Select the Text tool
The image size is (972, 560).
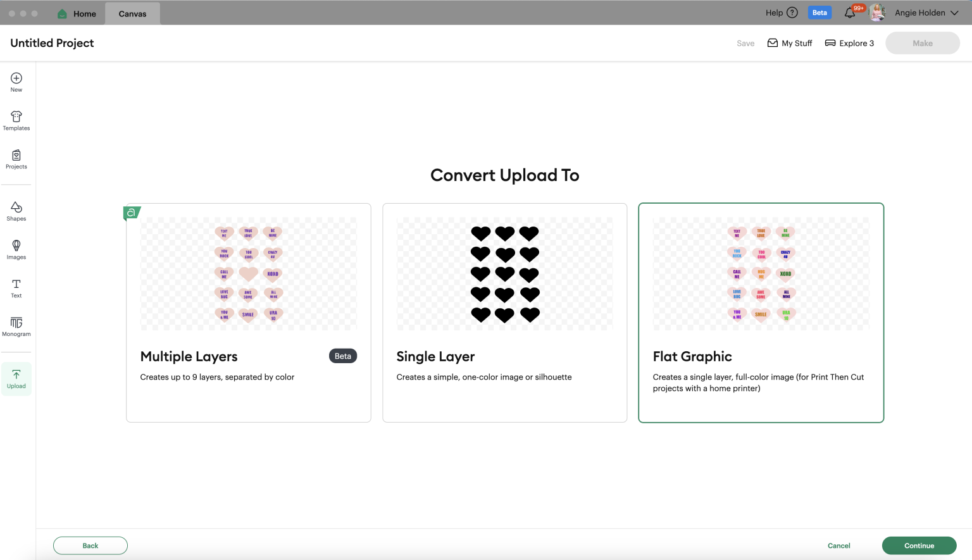pyautogui.click(x=16, y=289)
